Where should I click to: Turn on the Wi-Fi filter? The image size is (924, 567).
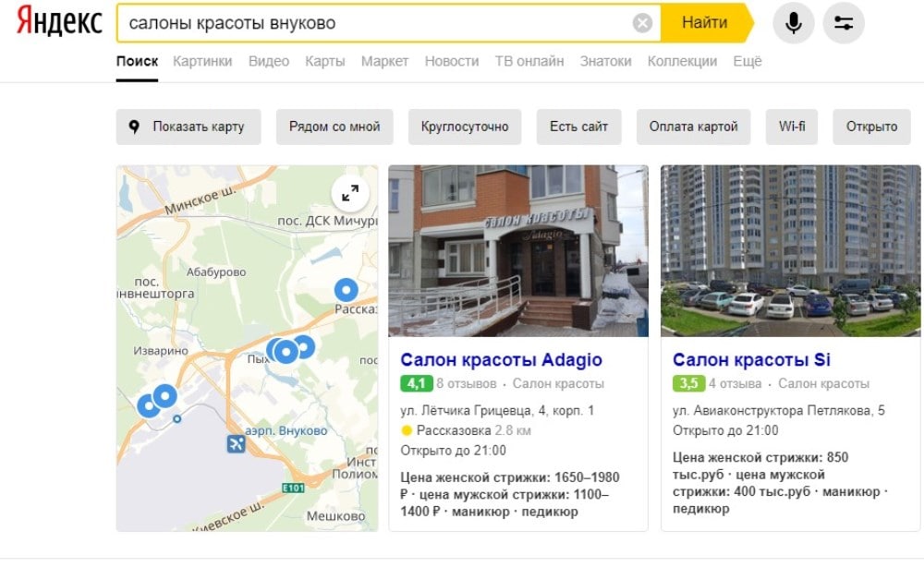(x=792, y=127)
